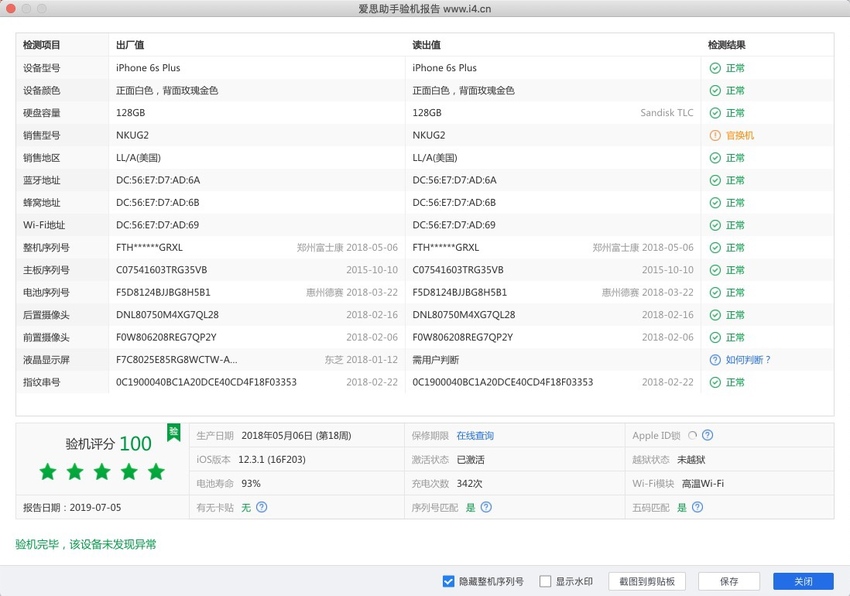The height and width of the screenshot is (596, 850).
Task: Click the help icon beside 有无卡贴
Action: (x=261, y=507)
